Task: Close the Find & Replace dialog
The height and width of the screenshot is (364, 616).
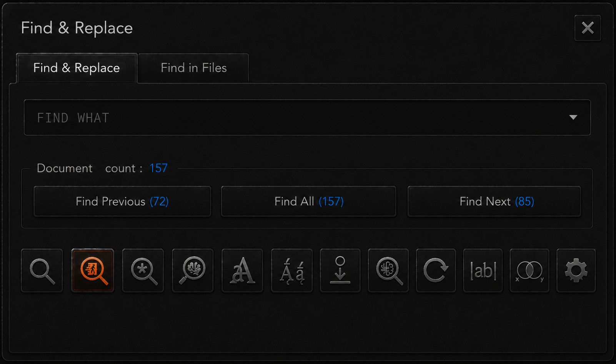Action: 588,28
